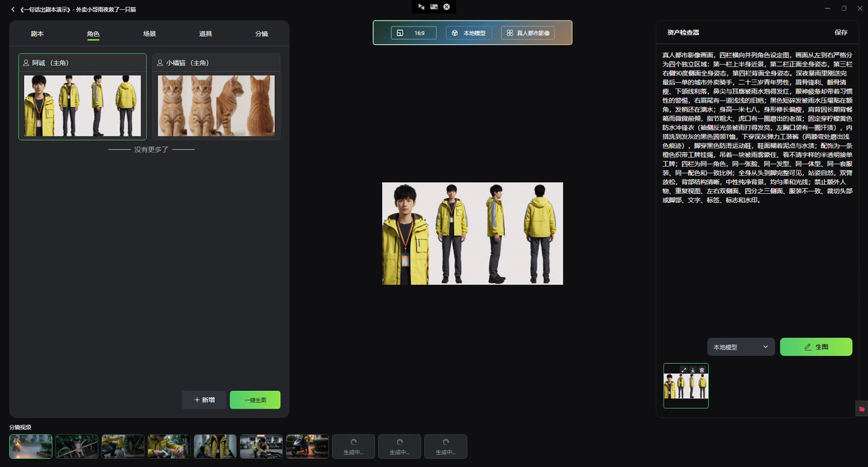Click the middle 生成中 storyboard placeholder
The height and width of the screenshot is (467, 868).
[400, 446]
